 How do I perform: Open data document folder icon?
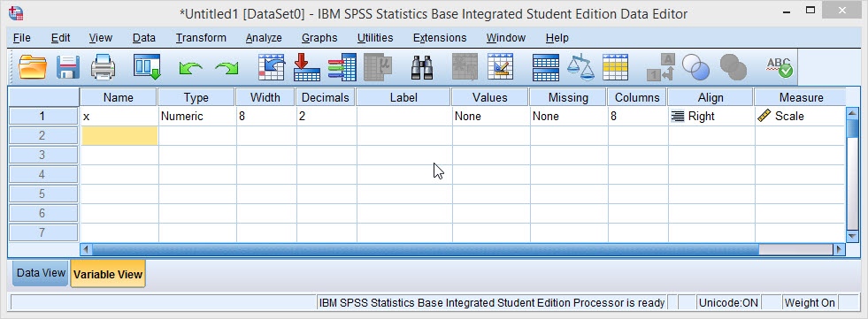coord(33,67)
